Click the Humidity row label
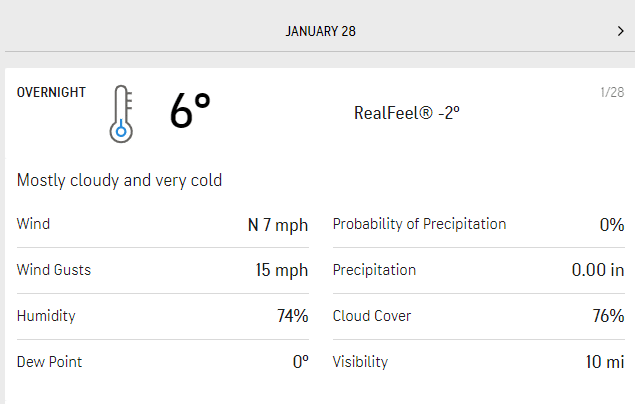Screen dimensions: 635x404 (x=46, y=316)
